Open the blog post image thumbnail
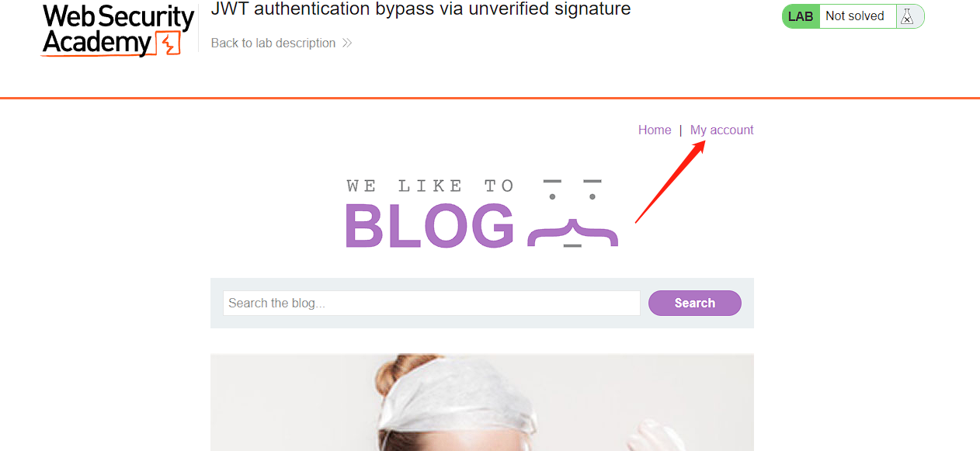 pyautogui.click(x=482, y=402)
